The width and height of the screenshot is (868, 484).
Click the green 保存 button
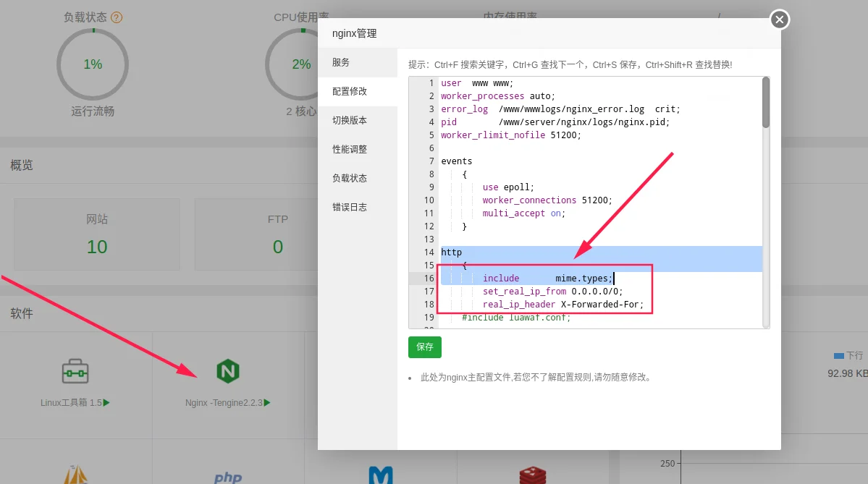[x=425, y=347]
